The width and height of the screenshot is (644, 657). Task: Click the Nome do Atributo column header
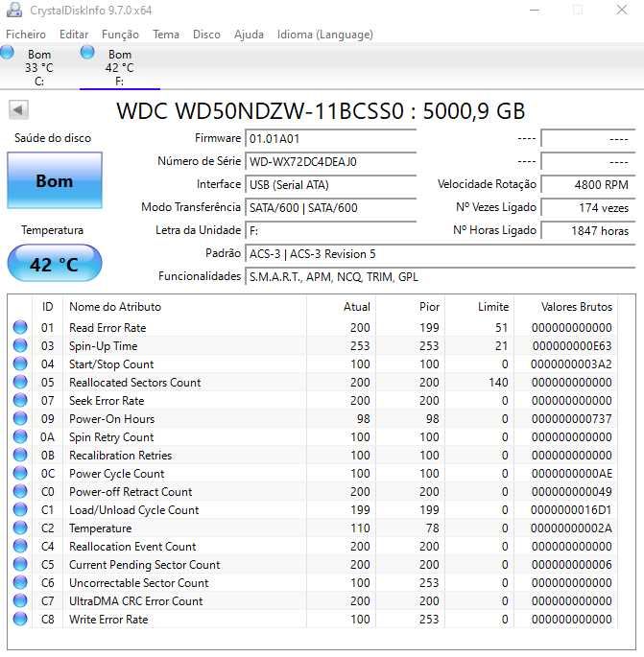point(184,307)
